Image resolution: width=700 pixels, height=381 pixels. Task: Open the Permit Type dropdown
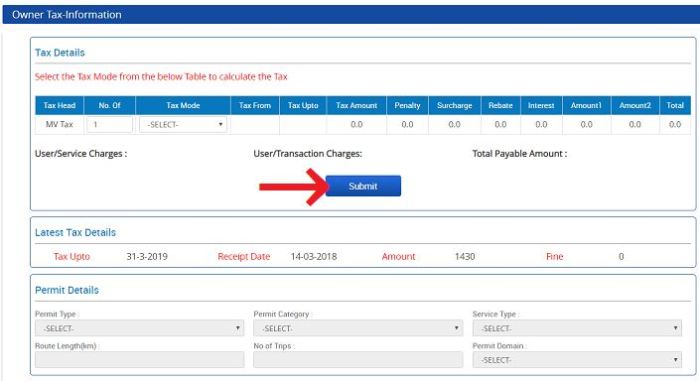coord(139,328)
